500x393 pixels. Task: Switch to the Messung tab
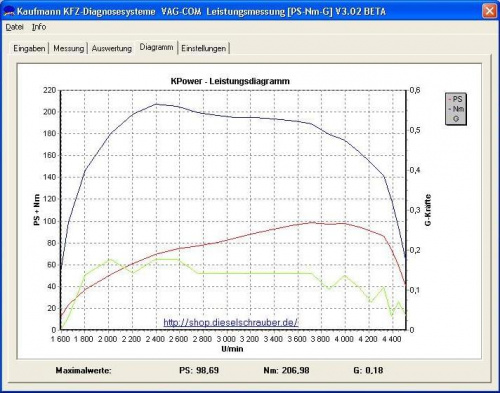[68, 48]
